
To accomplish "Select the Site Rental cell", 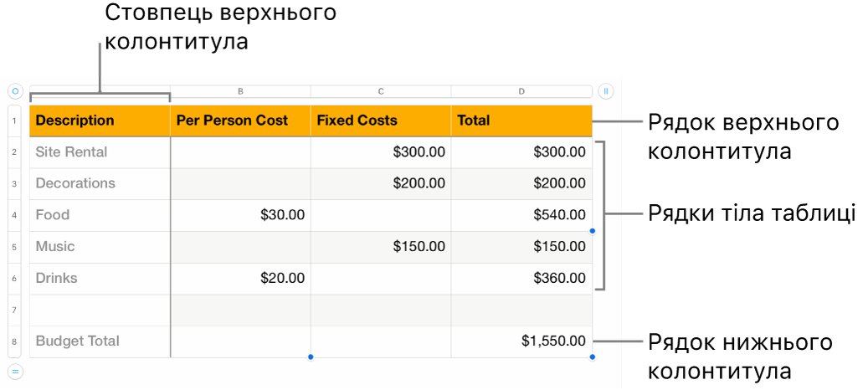I will [x=100, y=152].
